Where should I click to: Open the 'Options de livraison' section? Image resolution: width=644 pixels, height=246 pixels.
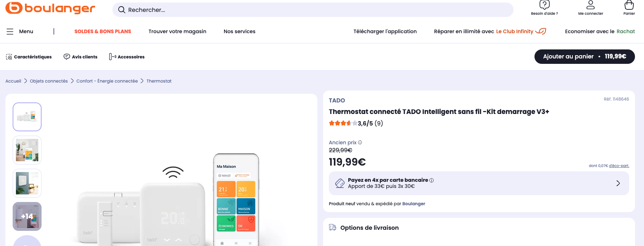click(369, 228)
